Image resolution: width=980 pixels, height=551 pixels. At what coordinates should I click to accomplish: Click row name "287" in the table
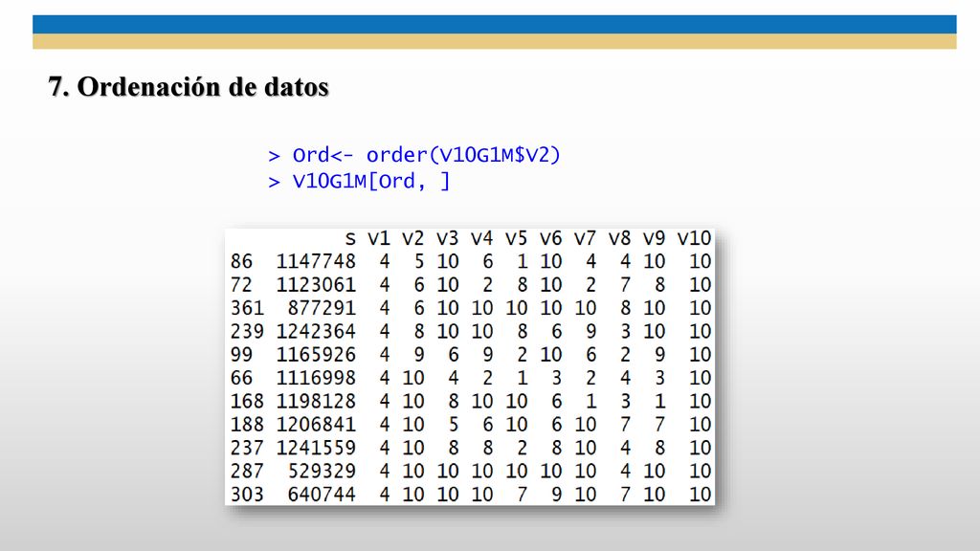pos(247,471)
